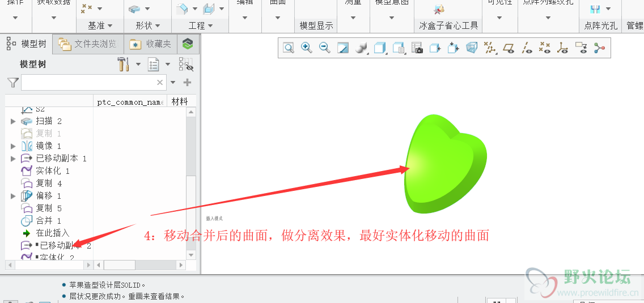Click the 冰盒子省心工具 group label
The width and height of the screenshot is (644, 303).
pyautogui.click(x=448, y=26)
